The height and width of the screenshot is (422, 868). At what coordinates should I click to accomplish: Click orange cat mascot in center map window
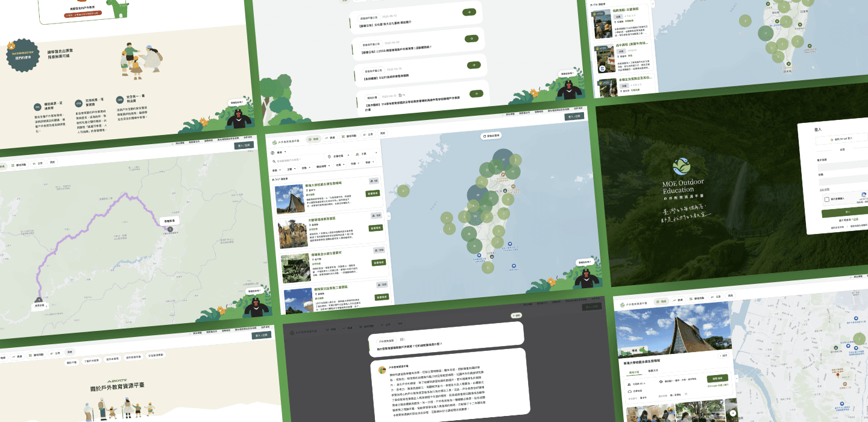point(551,282)
